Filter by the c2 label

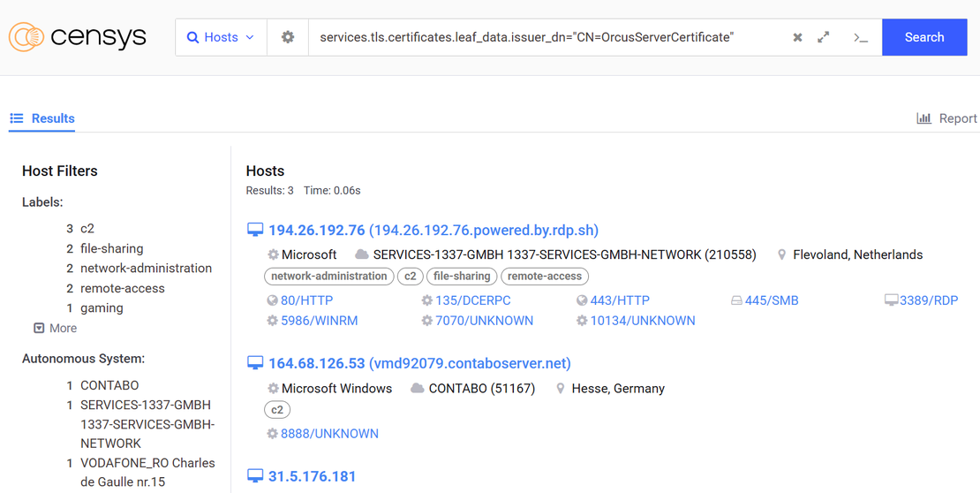click(x=87, y=228)
